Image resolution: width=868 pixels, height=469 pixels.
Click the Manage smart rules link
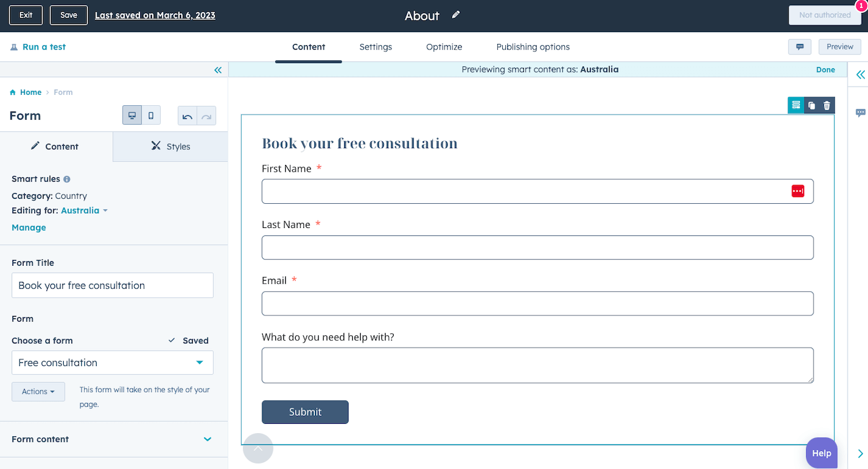[x=29, y=227]
